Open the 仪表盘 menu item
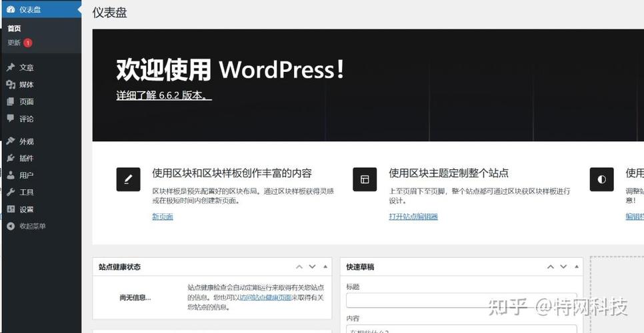 click(x=41, y=9)
